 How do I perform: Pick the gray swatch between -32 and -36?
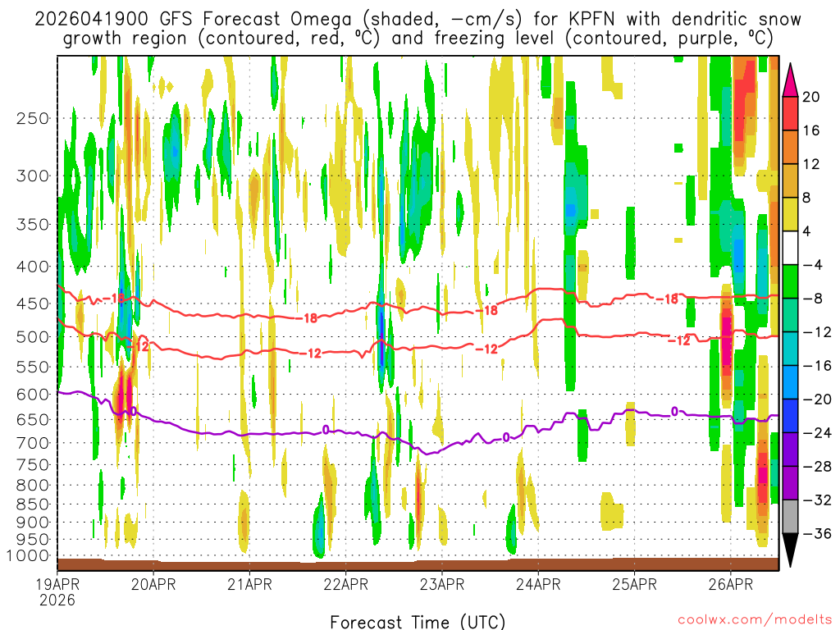[792, 517]
